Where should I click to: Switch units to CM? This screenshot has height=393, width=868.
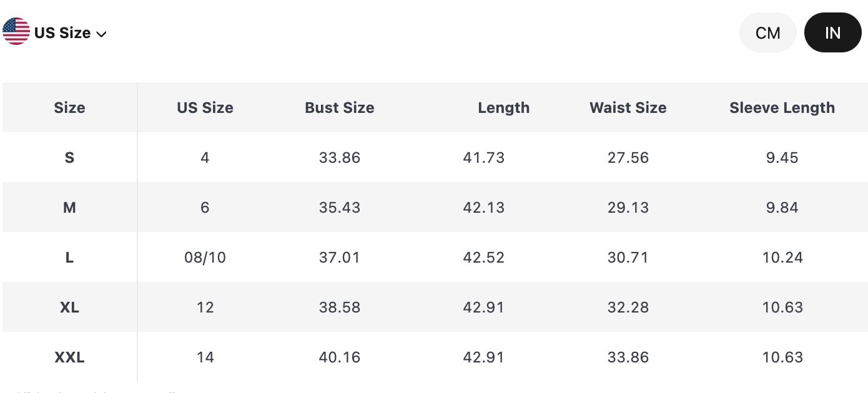[767, 32]
